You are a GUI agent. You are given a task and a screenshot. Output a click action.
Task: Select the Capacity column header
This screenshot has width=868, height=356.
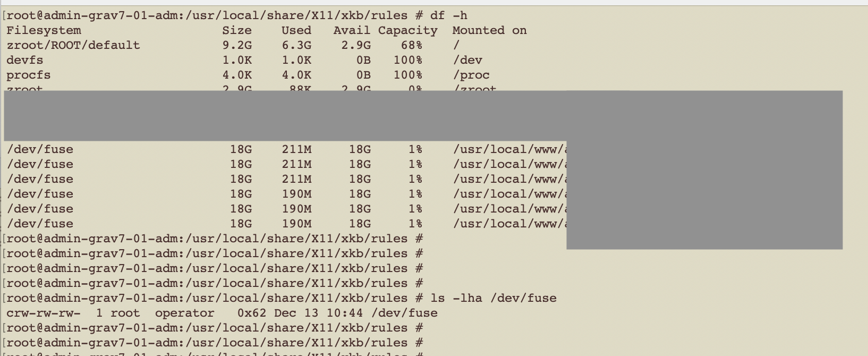(408, 30)
